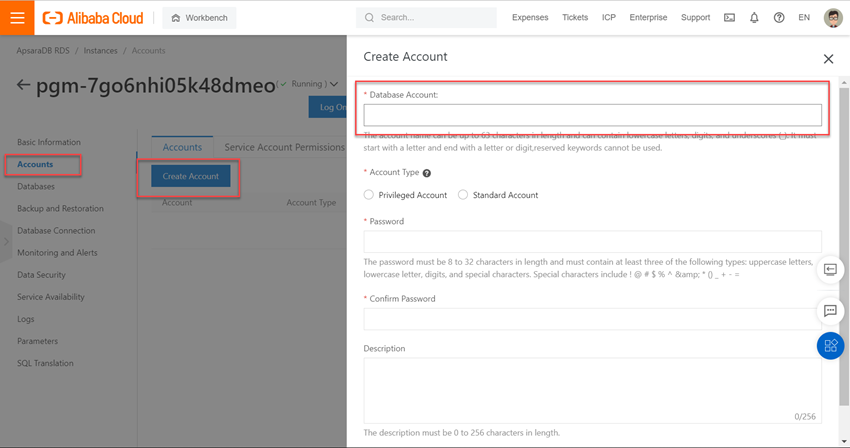Expand the Running status dropdown chevron
This screenshot has width=850, height=448.
tap(334, 84)
